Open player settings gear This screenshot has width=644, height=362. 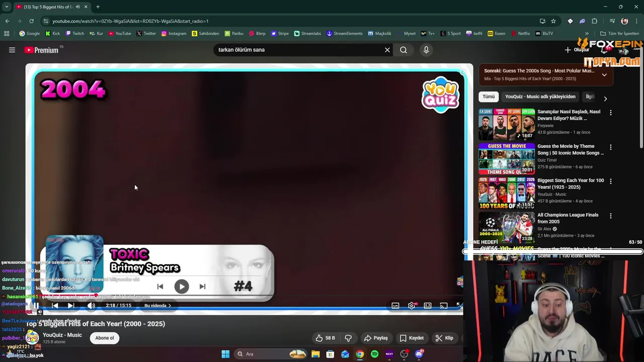tap(412, 305)
